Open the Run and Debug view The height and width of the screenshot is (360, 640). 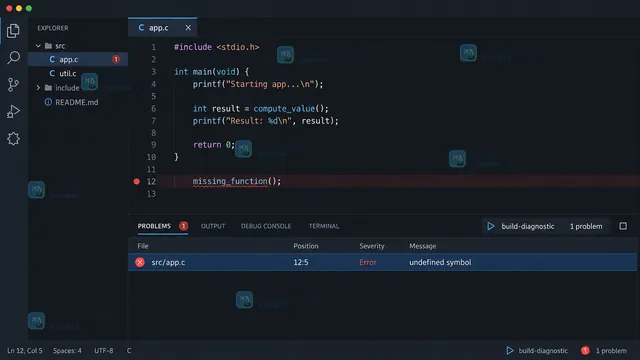(x=13, y=111)
